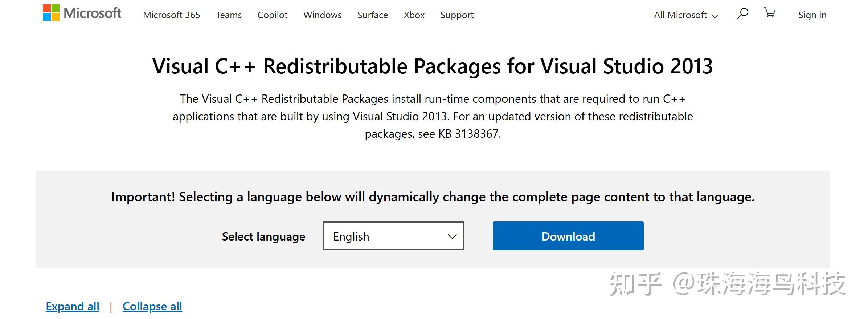
Task: Navigate to Surface in header
Action: [x=372, y=15]
